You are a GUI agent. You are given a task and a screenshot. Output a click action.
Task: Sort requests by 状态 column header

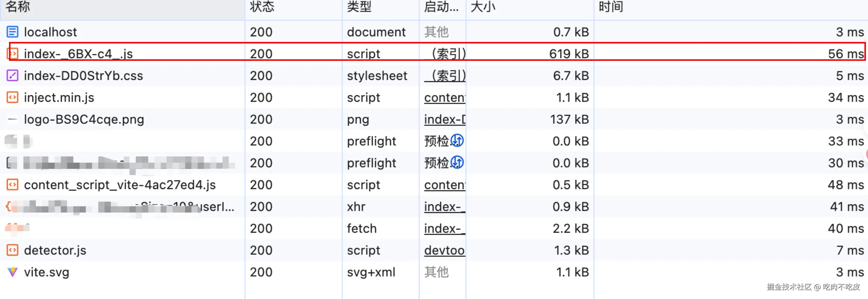(262, 7)
